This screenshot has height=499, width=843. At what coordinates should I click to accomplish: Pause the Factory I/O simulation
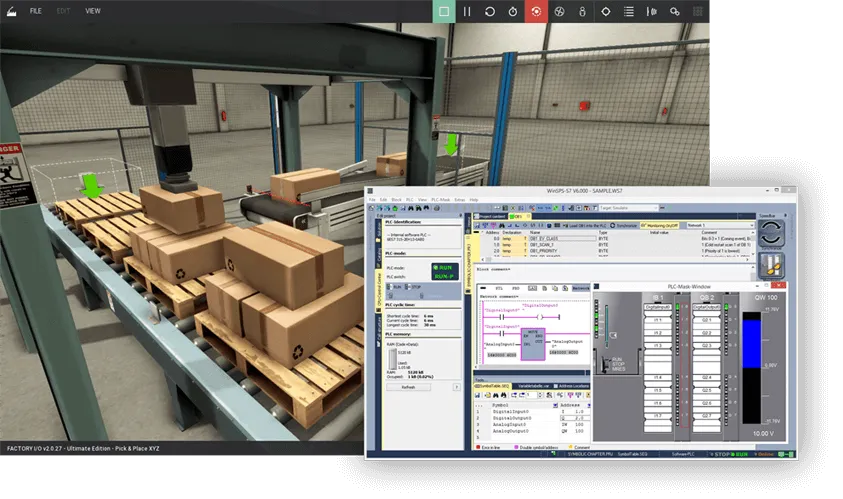pyautogui.click(x=467, y=11)
